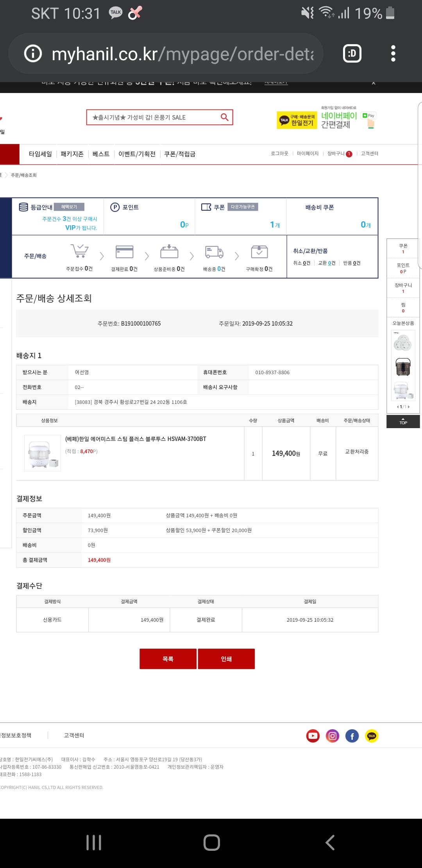Click the order number B191000100765
The width and height of the screenshot is (422, 868).
tap(141, 324)
